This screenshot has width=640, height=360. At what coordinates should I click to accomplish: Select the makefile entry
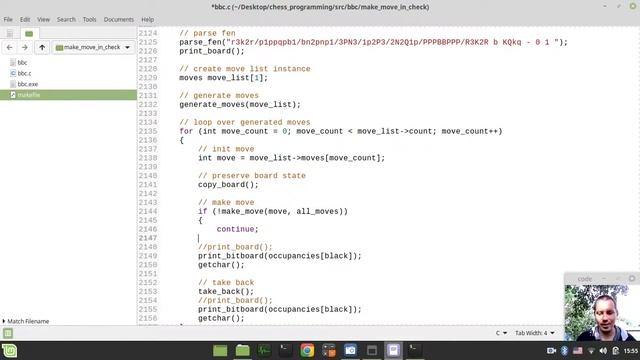pyautogui.click(x=68, y=95)
